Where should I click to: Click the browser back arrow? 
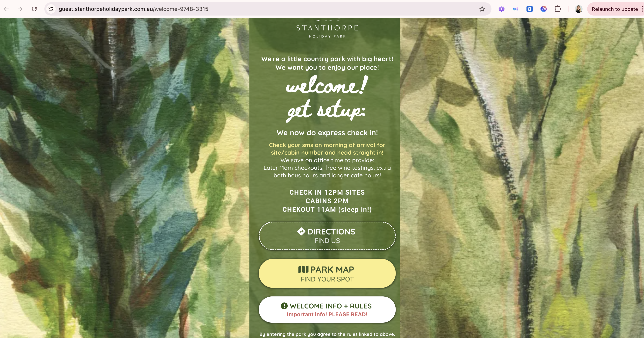[6, 9]
